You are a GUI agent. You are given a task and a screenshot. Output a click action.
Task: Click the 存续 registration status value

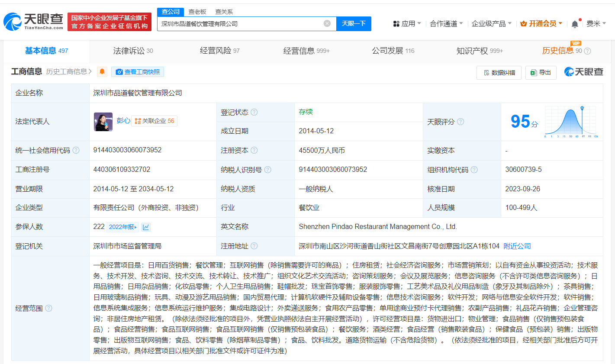[306, 112]
